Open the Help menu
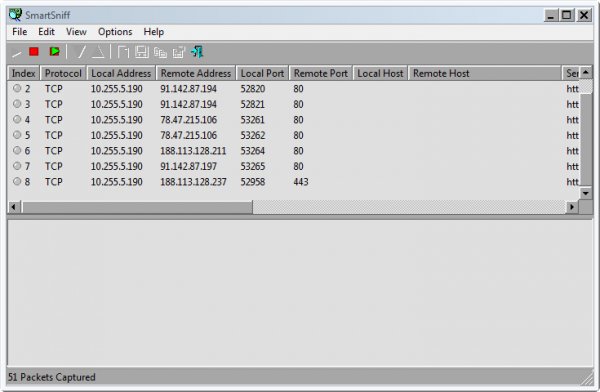This screenshot has width=600, height=392. 154,32
